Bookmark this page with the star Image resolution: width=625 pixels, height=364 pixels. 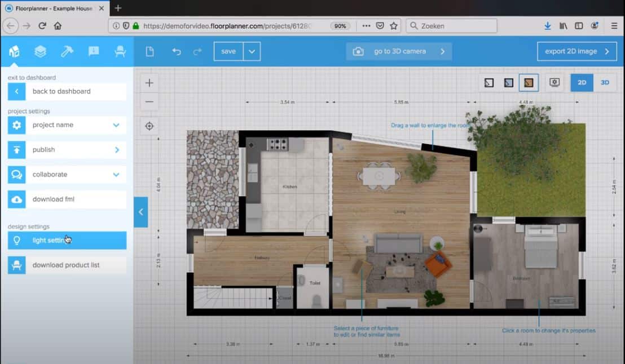click(x=394, y=26)
